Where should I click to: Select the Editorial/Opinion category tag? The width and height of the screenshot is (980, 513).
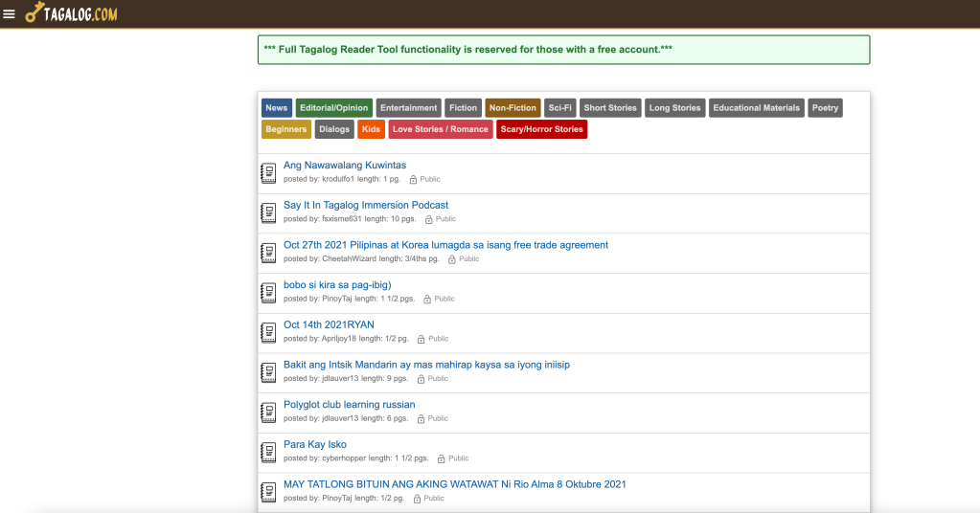coord(334,108)
